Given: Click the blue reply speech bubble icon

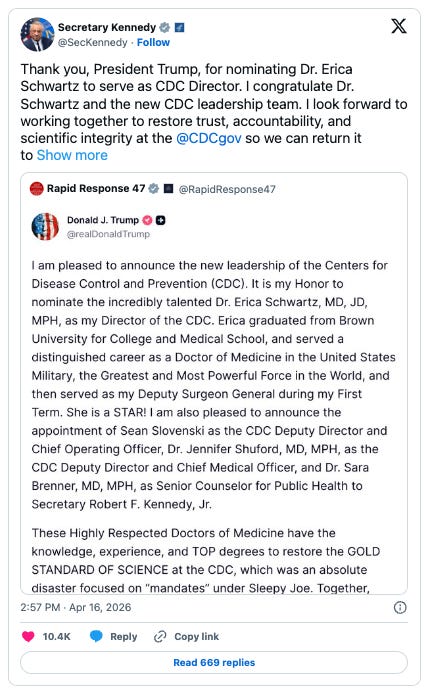Looking at the screenshot, I should click(96, 636).
